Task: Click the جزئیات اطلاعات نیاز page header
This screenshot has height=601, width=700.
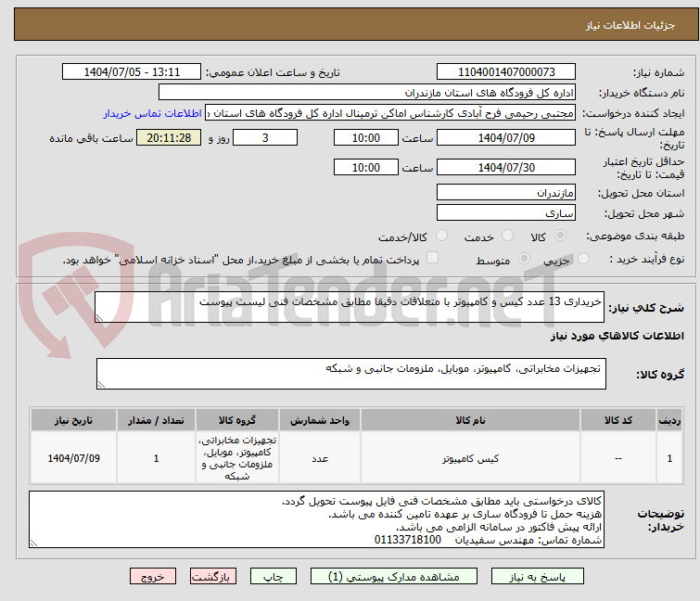Action: 630,25
